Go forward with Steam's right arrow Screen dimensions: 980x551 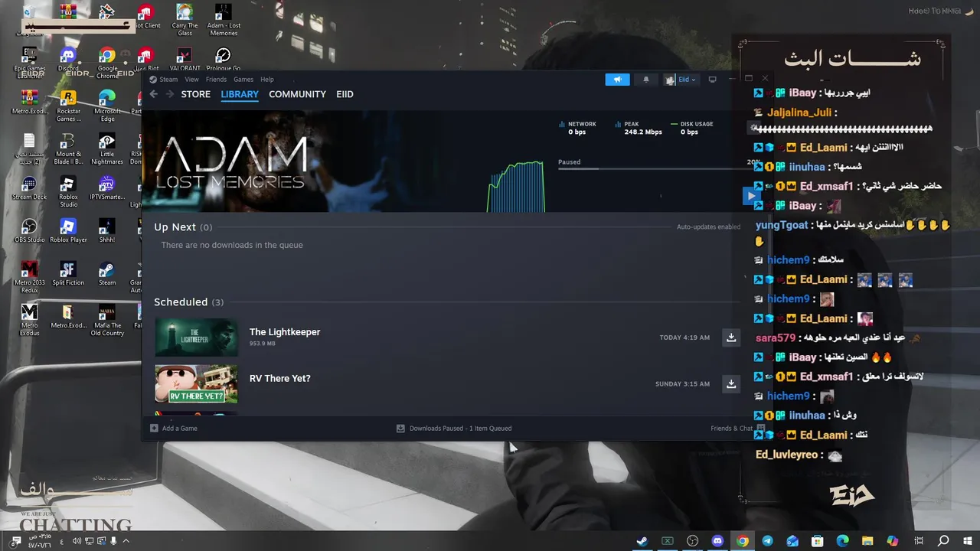pos(168,94)
